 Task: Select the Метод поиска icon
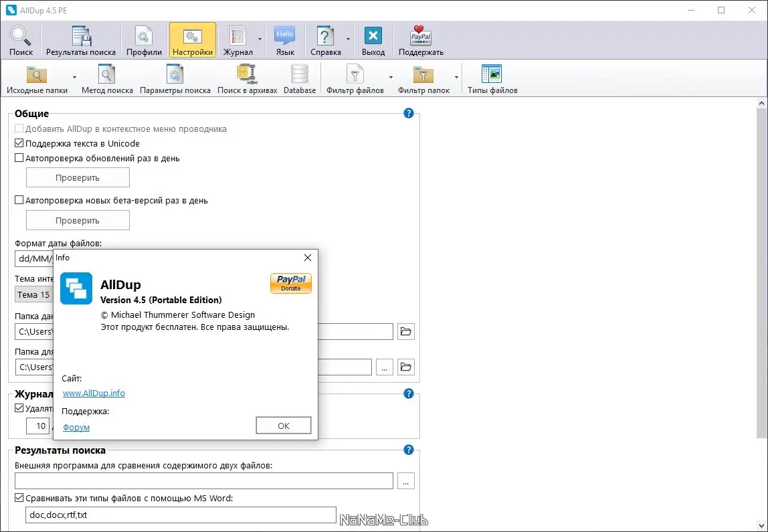(x=107, y=79)
